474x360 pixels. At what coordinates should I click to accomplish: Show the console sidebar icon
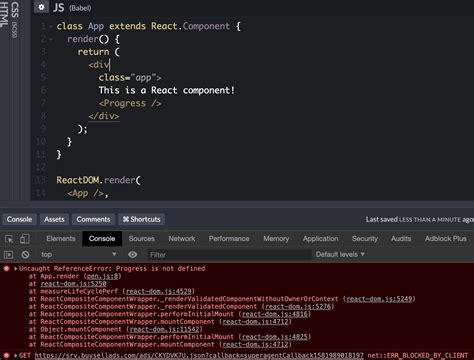pyautogui.click(x=9, y=255)
